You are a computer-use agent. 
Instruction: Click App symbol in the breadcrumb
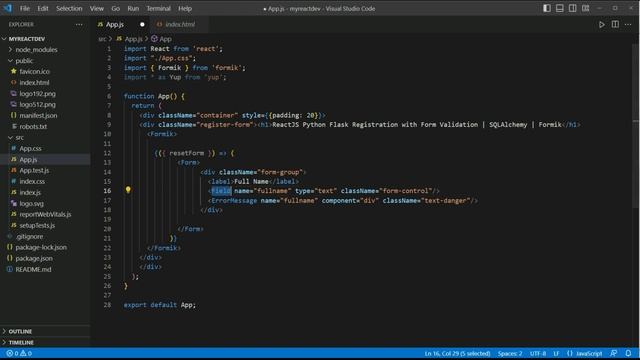click(165, 39)
